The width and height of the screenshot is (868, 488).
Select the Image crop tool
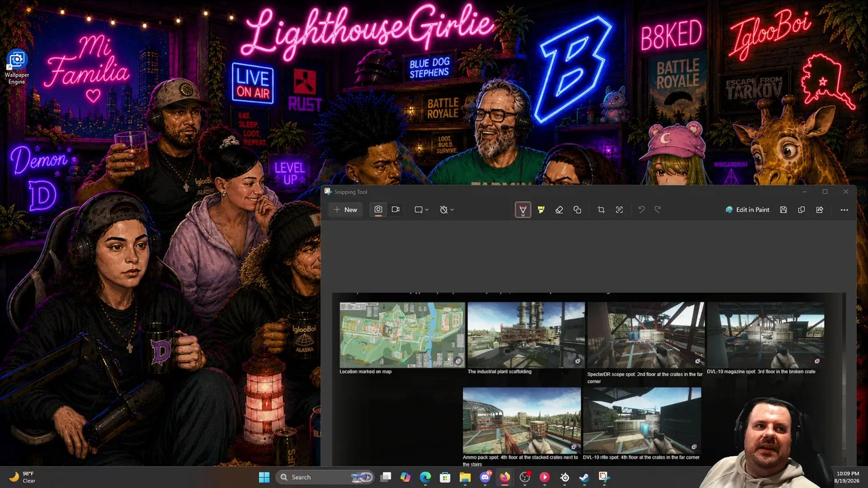pyautogui.click(x=601, y=210)
